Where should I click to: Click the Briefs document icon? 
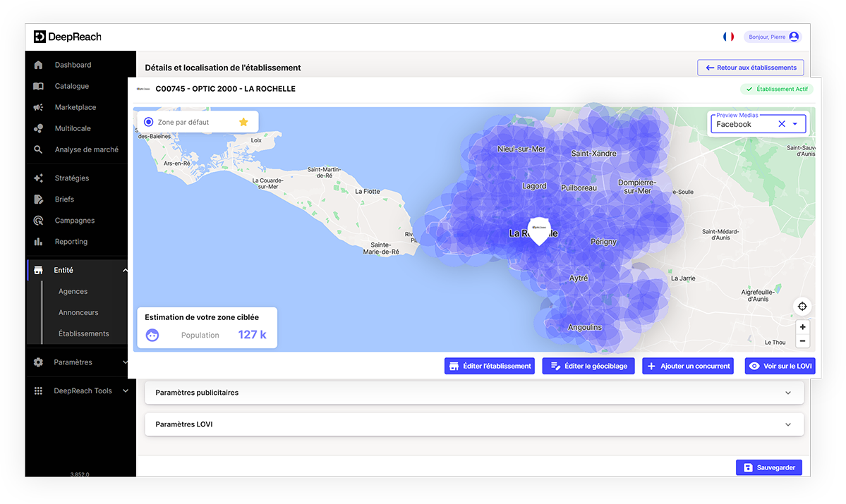click(x=38, y=199)
